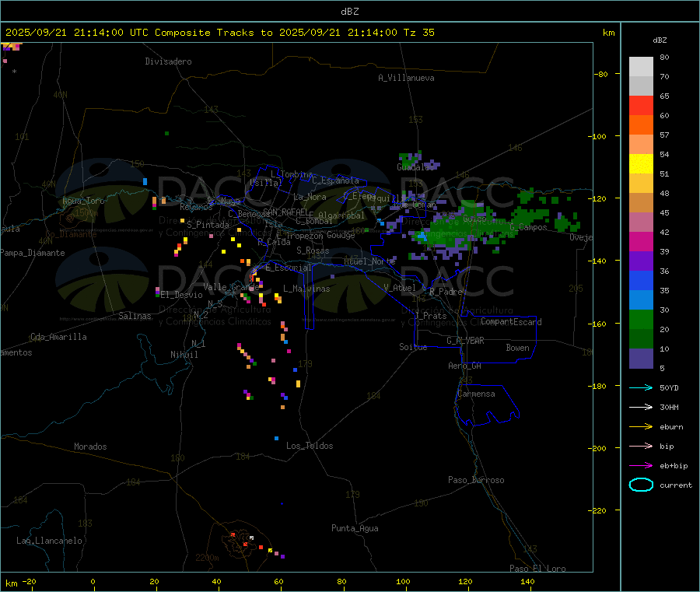Pick the magenta 39-42 dBZ swatch
Viewport: 700px width, 592px height.
point(641,241)
